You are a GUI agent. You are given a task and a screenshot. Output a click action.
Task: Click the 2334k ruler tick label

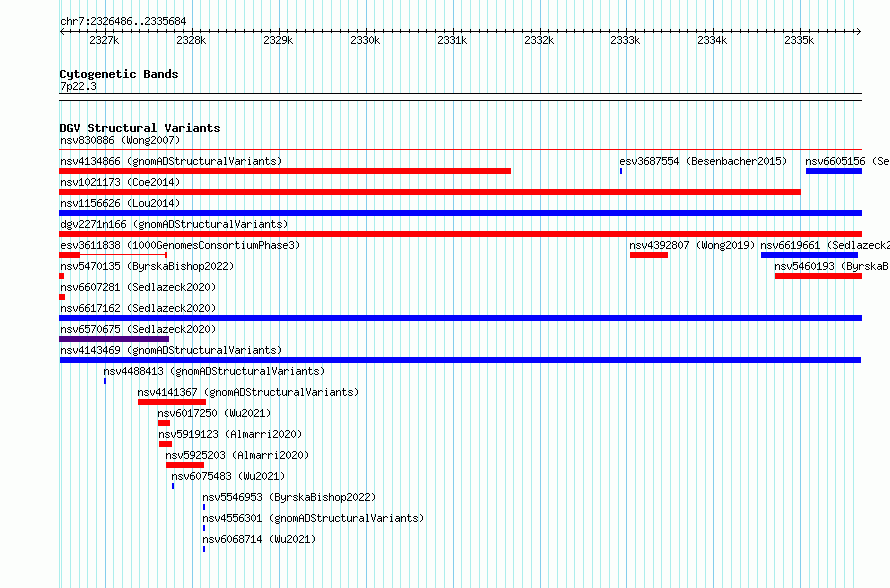coord(712,40)
